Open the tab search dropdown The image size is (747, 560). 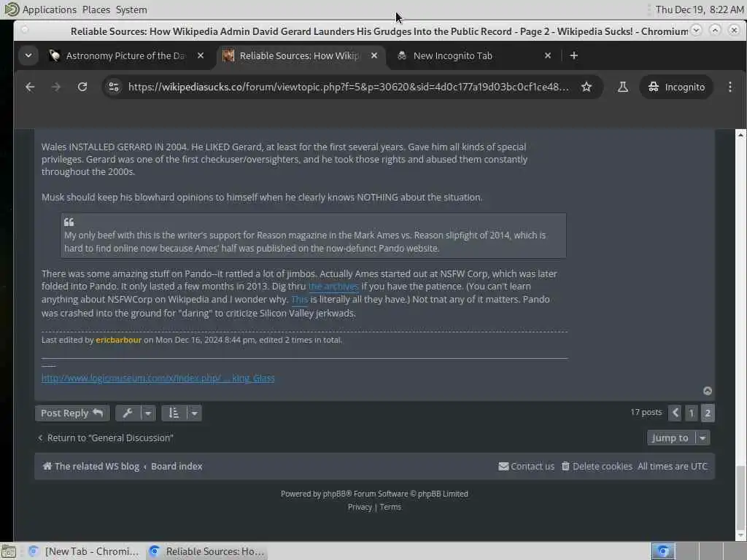point(28,55)
